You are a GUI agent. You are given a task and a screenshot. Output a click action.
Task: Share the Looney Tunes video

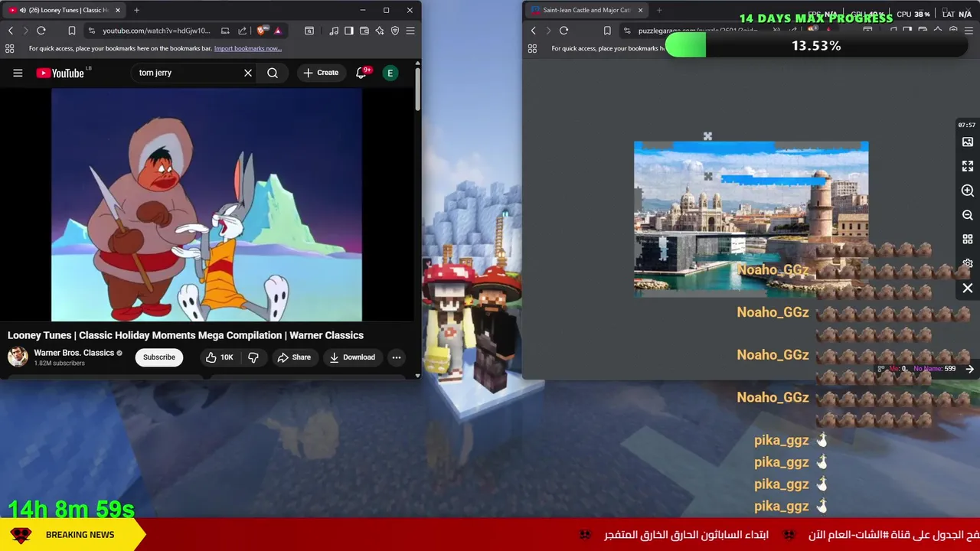tap(294, 357)
